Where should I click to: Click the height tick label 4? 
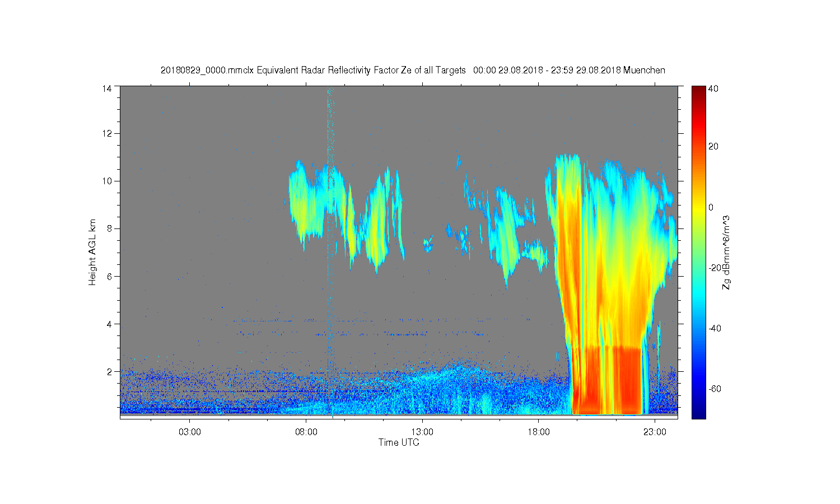pyautogui.click(x=109, y=324)
